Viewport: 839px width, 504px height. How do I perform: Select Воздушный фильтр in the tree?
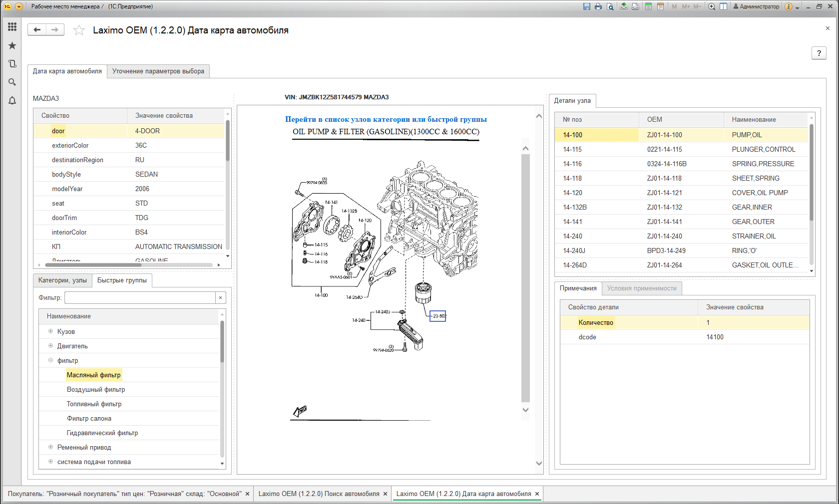[96, 390]
